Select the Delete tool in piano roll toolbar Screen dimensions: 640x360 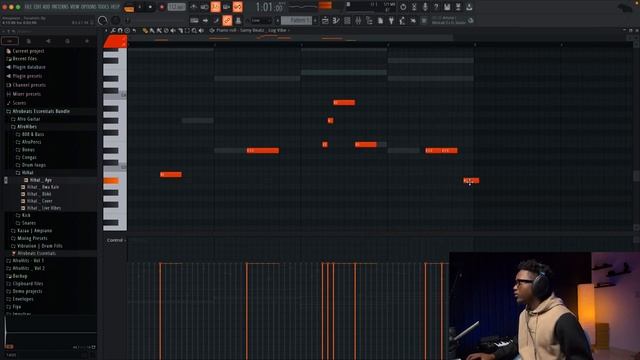tap(166, 31)
